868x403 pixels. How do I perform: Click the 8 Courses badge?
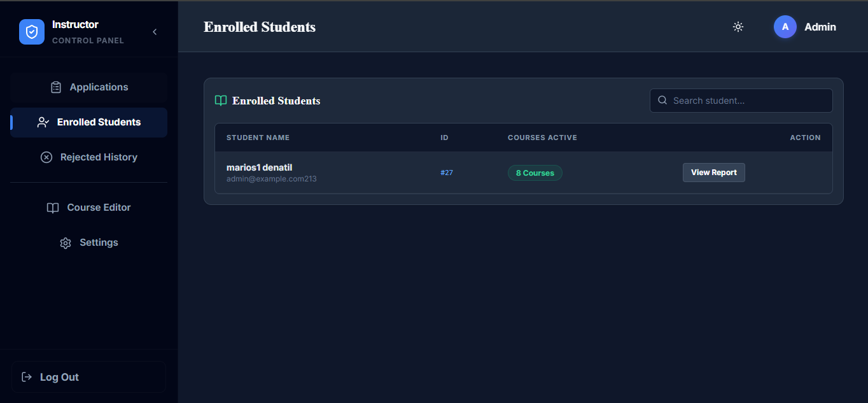[535, 173]
